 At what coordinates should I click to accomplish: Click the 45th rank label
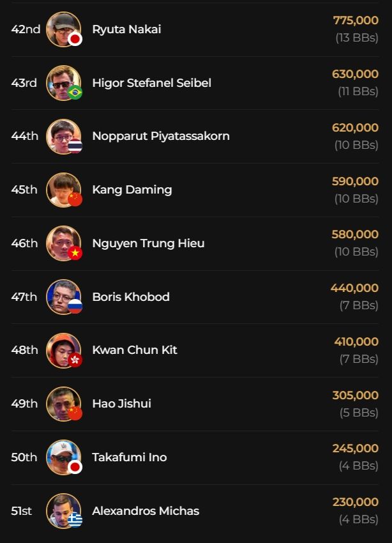pyautogui.click(x=24, y=190)
